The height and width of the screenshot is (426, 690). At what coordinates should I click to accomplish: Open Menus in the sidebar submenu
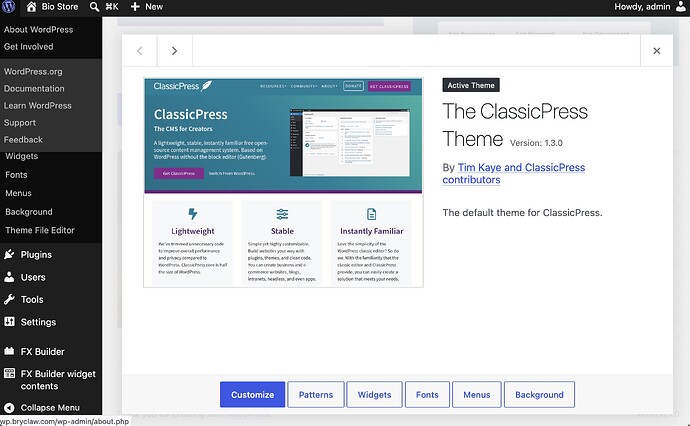18,193
